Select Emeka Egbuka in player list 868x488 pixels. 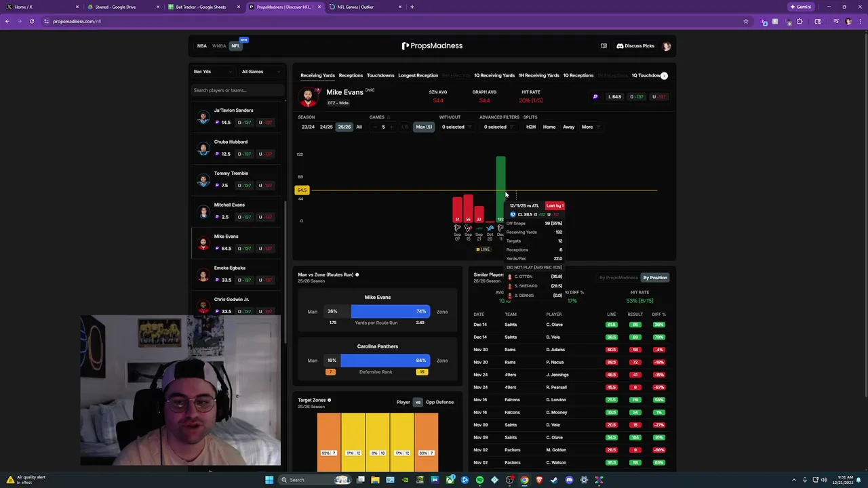coord(237,274)
